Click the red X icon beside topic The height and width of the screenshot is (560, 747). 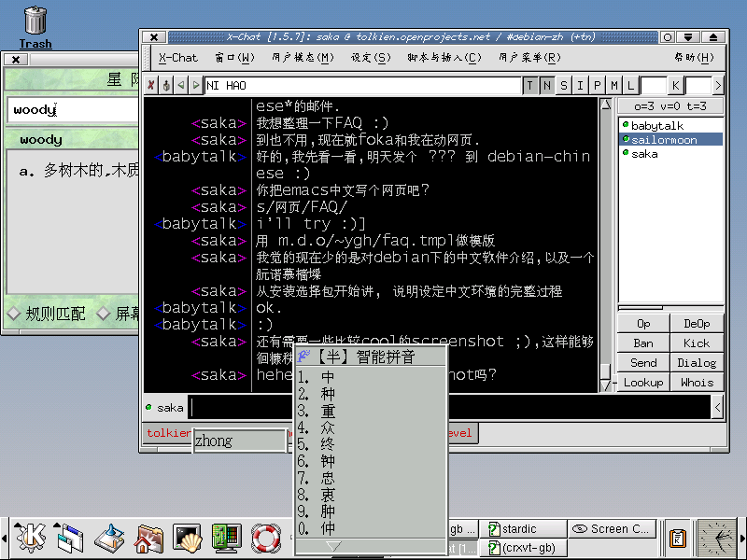point(151,86)
